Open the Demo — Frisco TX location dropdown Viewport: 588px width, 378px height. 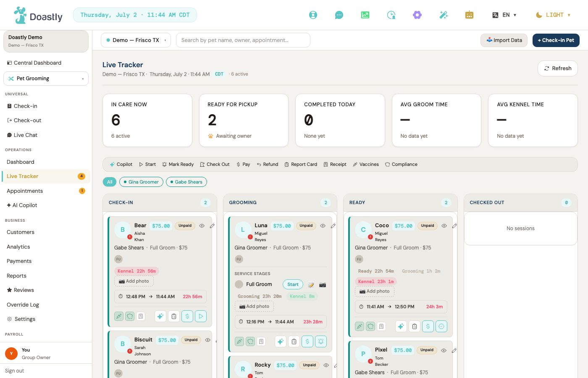click(x=136, y=40)
